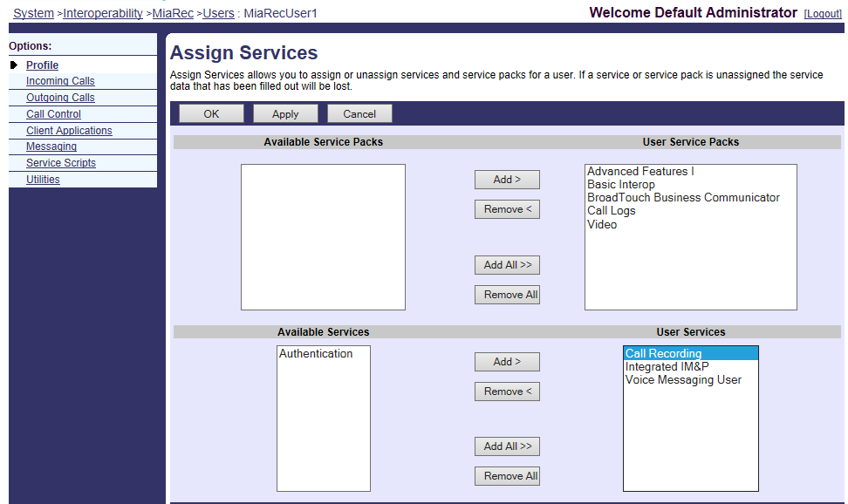The height and width of the screenshot is (504, 848).
Task: Click the Logout link
Action: click(x=823, y=14)
